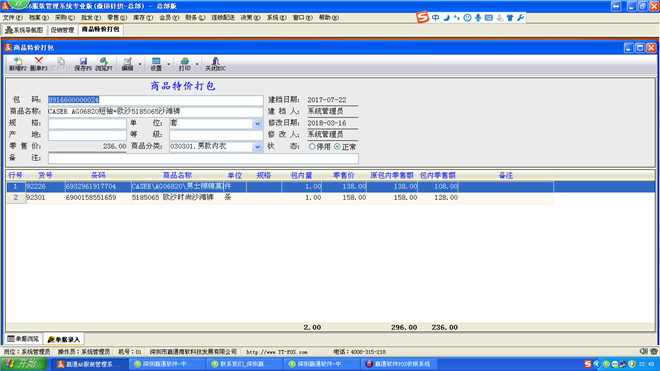This screenshot has height=371, width=660.
Task: Click the shirt skin icon in Sogou bar
Action: tap(510, 18)
